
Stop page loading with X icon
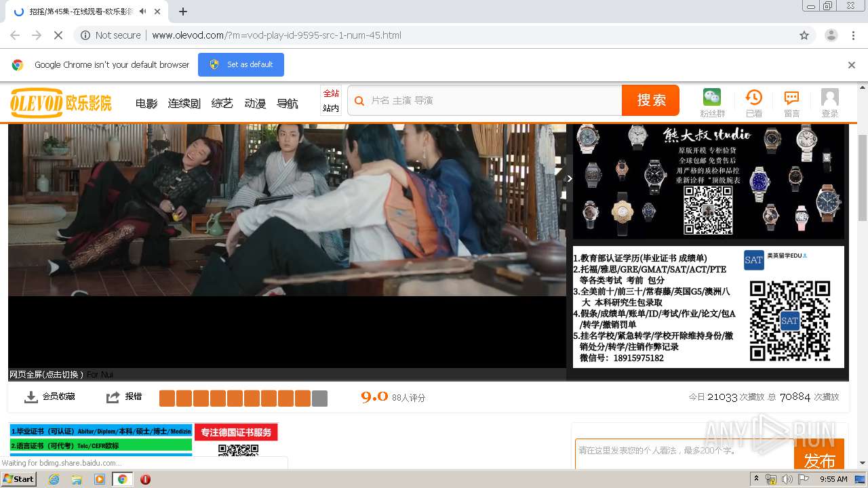click(58, 35)
